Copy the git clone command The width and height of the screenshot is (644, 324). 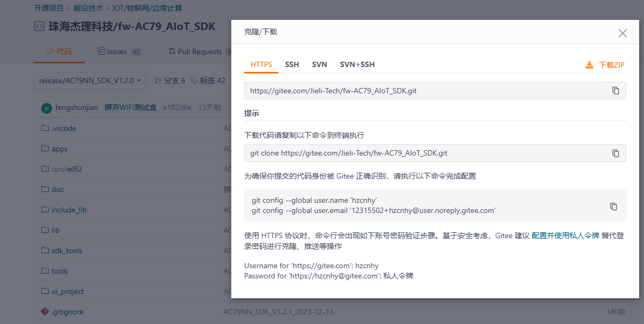tap(616, 153)
